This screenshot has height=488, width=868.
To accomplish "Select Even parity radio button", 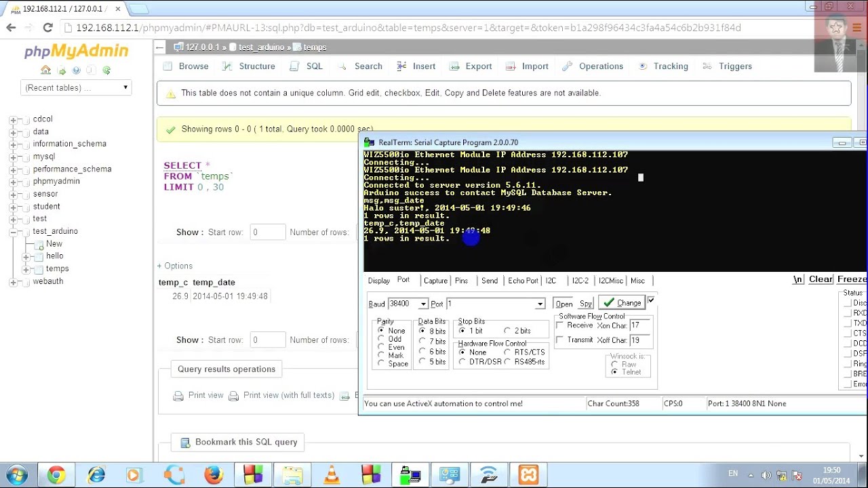I will pos(381,347).
